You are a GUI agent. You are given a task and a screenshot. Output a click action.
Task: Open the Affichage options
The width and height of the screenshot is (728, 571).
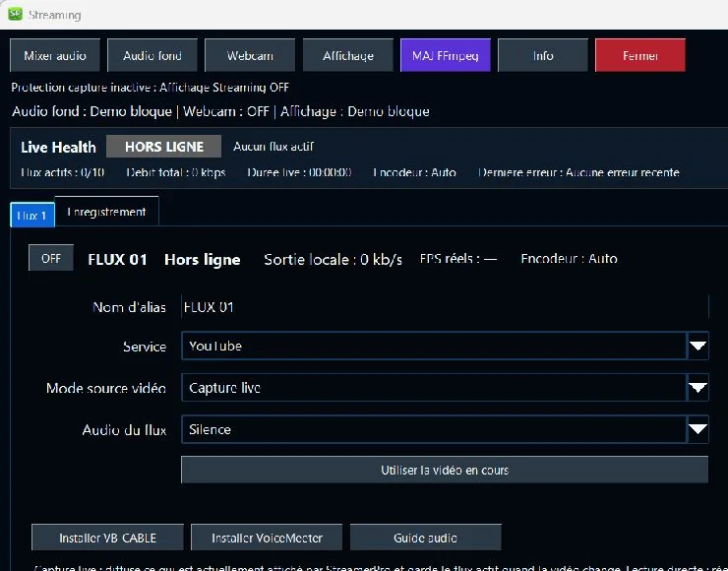(x=347, y=56)
